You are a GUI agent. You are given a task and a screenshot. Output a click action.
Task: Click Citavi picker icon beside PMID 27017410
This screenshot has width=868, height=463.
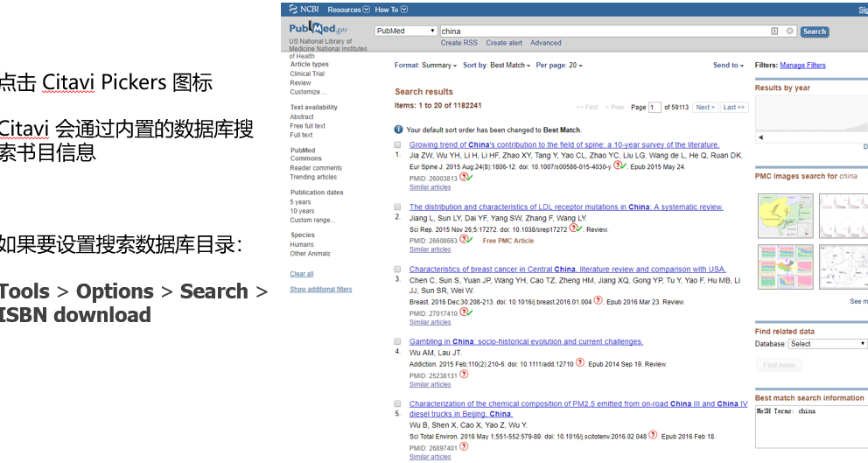pos(466,312)
